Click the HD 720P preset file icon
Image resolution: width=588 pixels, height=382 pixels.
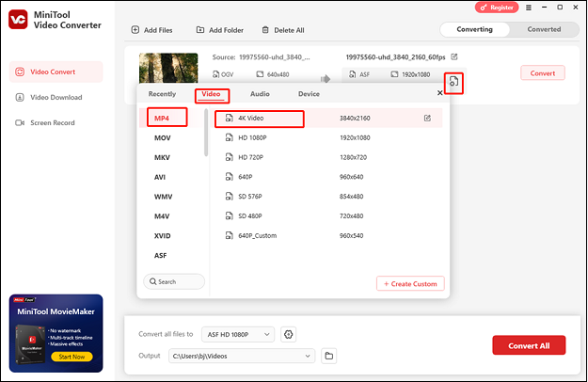(x=229, y=157)
